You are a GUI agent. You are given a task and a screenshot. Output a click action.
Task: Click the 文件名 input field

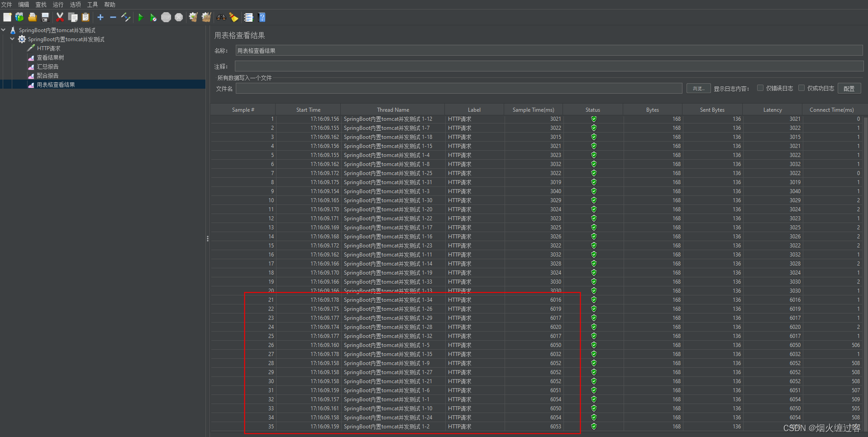[x=459, y=89]
